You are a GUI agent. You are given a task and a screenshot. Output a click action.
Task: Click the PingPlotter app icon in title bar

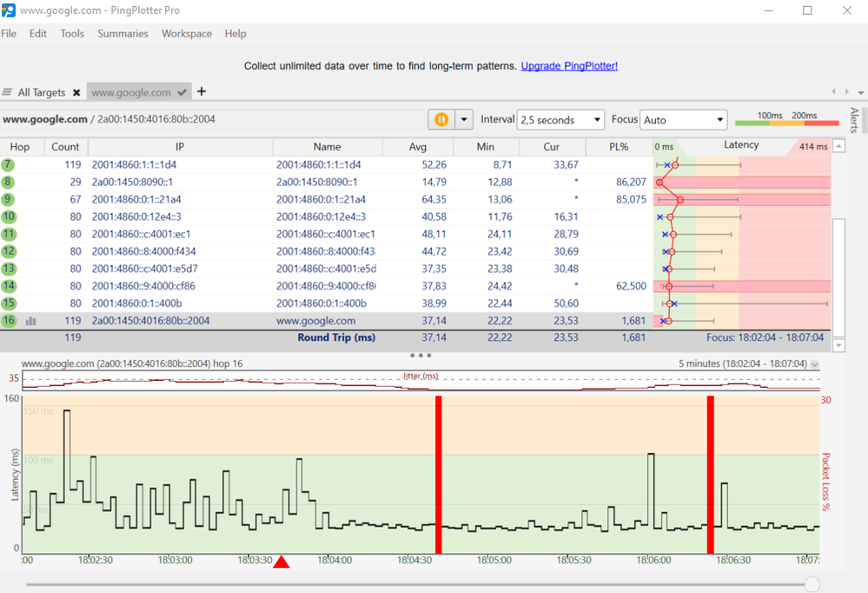(x=9, y=10)
